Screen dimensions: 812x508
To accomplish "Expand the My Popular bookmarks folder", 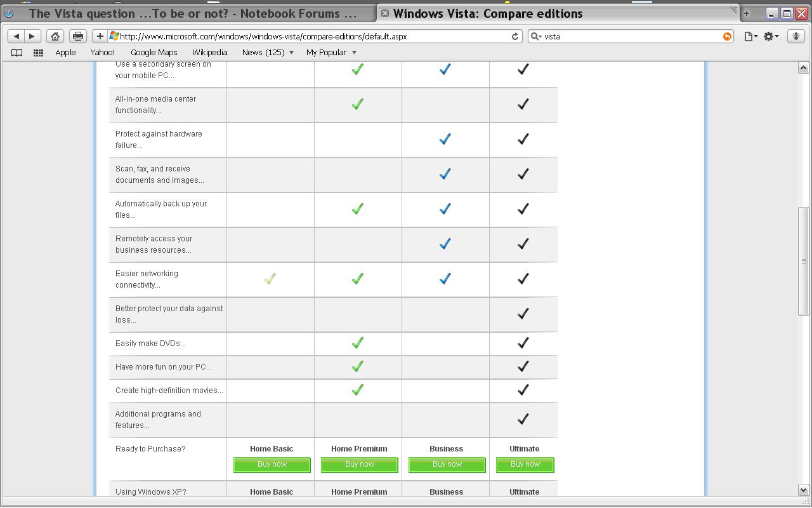I will 331,53.
